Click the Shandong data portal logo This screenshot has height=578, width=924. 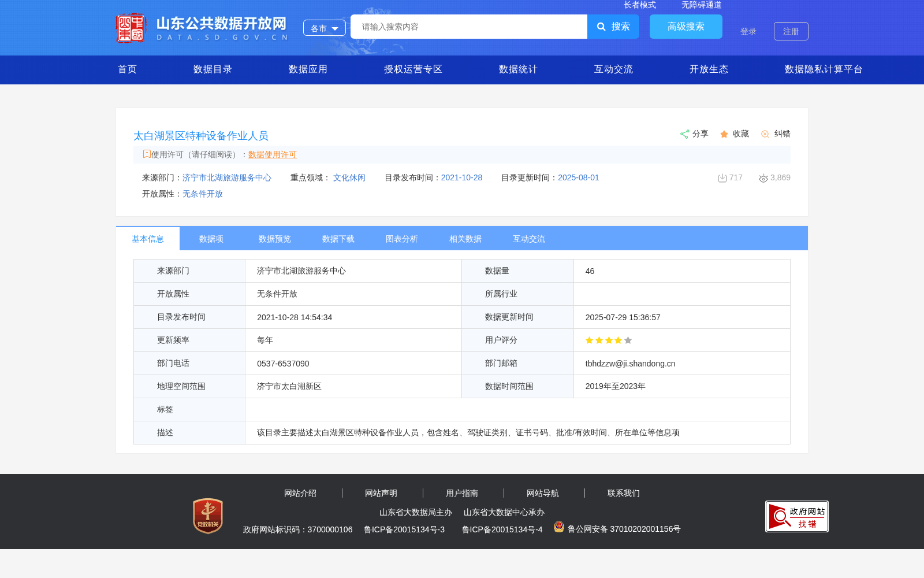(x=202, y=28)
